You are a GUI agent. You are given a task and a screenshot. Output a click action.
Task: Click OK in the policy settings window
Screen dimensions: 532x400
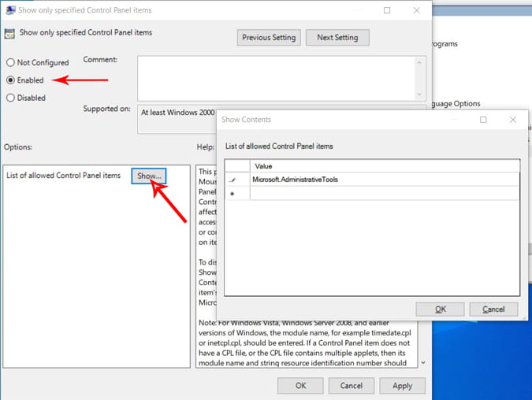300,386
